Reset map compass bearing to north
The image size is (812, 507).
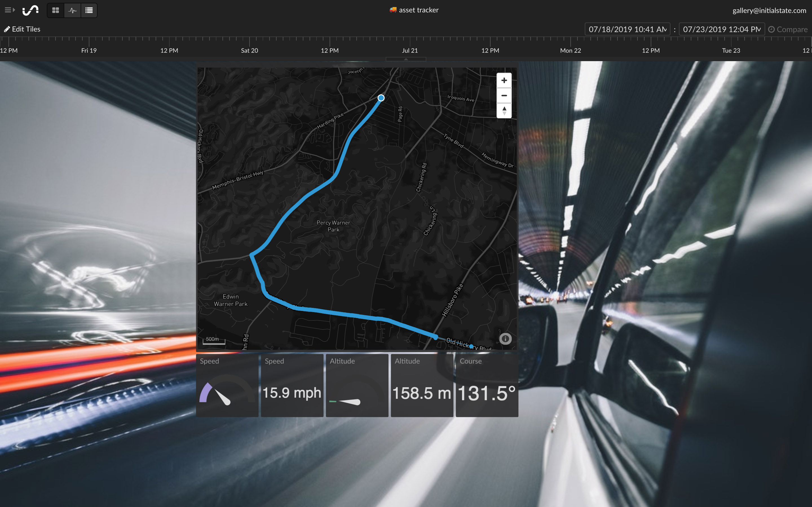point(504,111)
